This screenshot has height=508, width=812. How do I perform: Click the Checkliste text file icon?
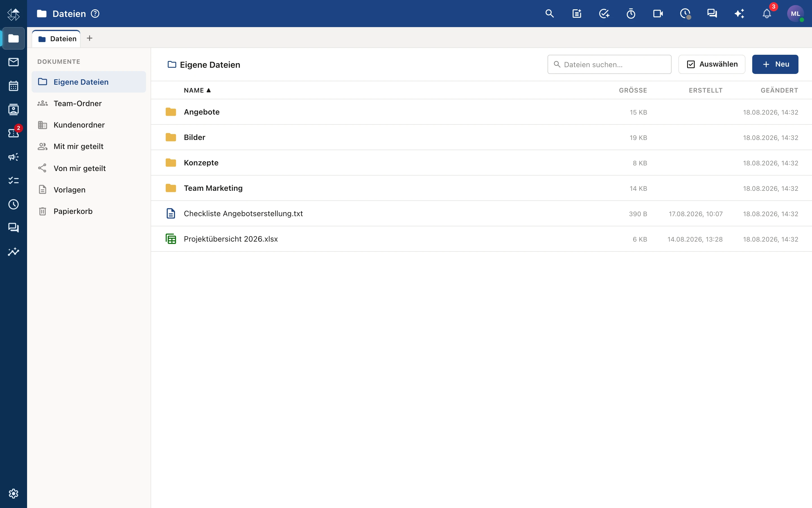click(171, 213)
